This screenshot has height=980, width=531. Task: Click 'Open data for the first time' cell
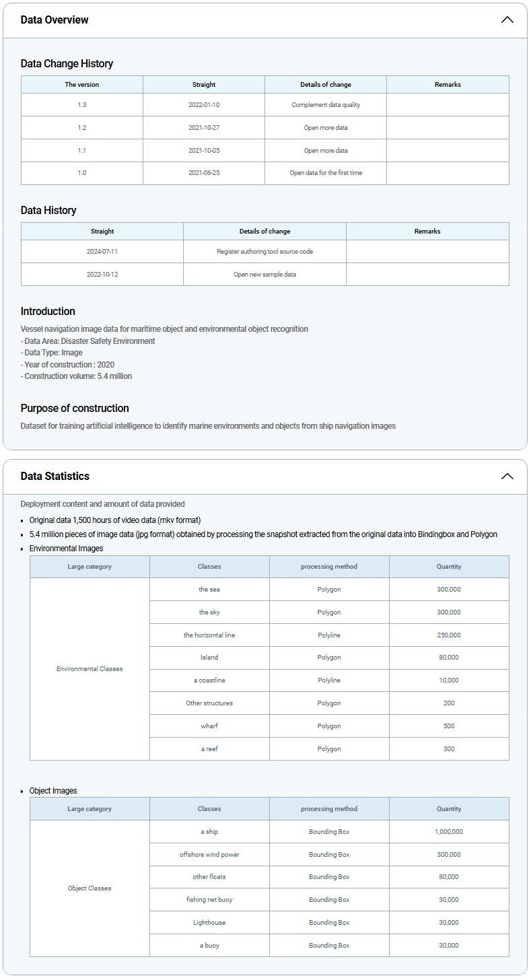(326, 173)
